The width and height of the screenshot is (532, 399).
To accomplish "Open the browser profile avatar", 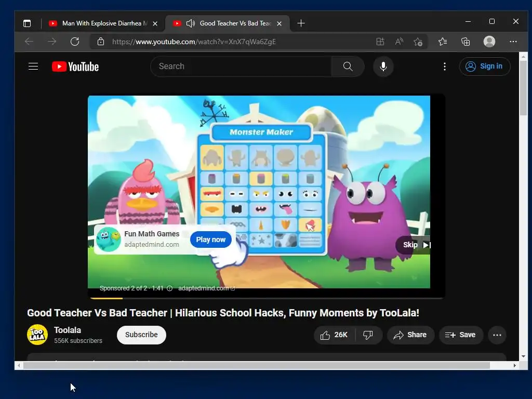I will pos(489,42).
